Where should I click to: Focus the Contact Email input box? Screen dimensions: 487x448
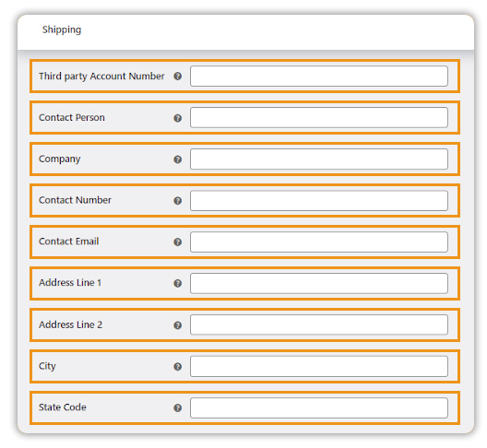click(319, 242)
